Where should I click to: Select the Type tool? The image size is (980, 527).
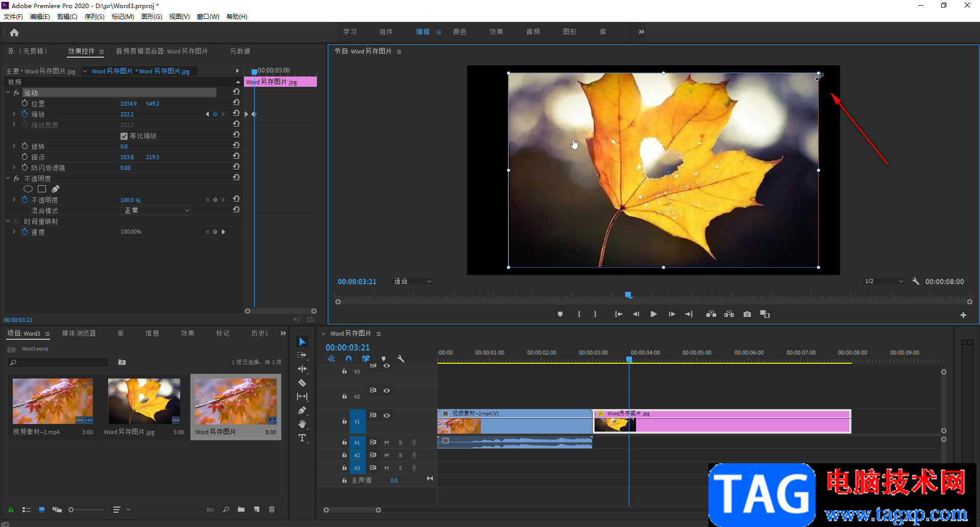click(302, 438)
